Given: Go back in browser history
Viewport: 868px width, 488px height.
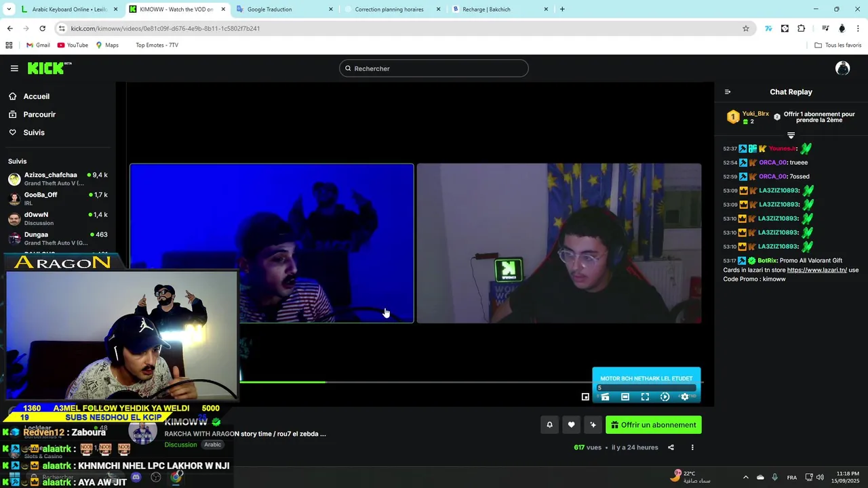Looking at the screenshot, I should pyautogui.click(x=9, y=28).
